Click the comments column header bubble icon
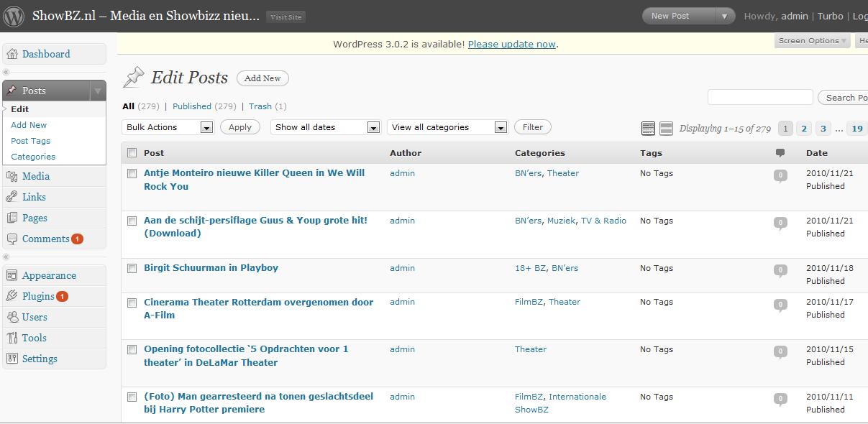868x424 pixels. pos(780,153)
